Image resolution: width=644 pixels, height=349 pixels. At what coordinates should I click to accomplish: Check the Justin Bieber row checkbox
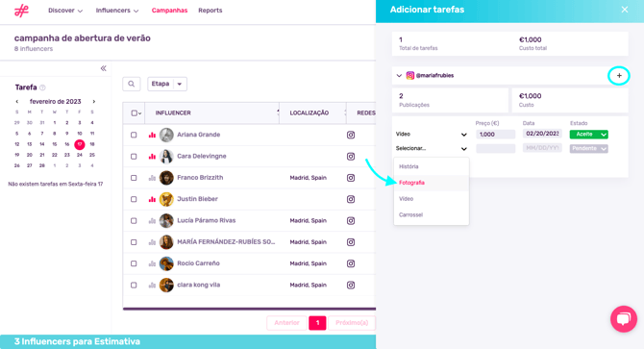point(134,199)
